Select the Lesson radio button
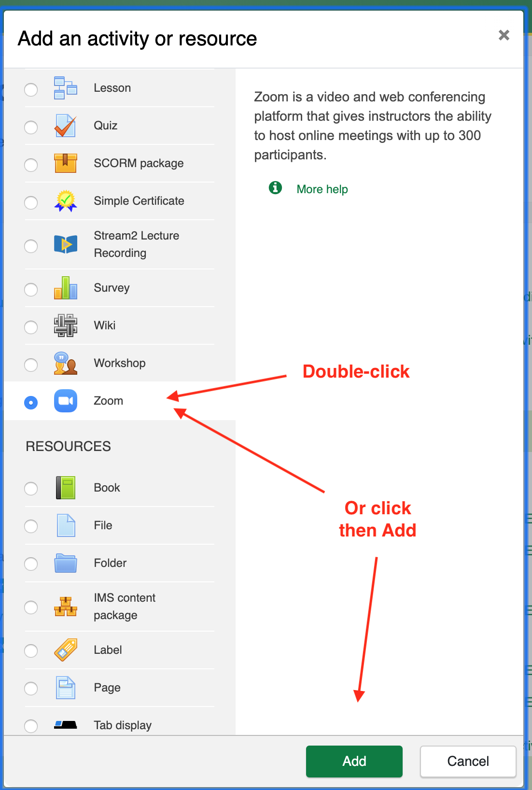This screenshot has height=790, width=532. coord(31,89)
